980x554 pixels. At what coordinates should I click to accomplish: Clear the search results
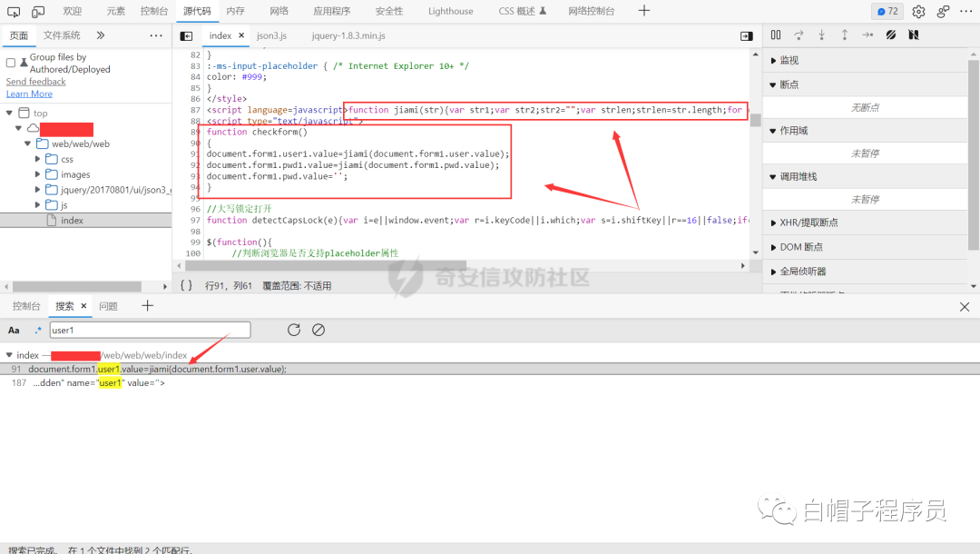(x=318, y=330)
